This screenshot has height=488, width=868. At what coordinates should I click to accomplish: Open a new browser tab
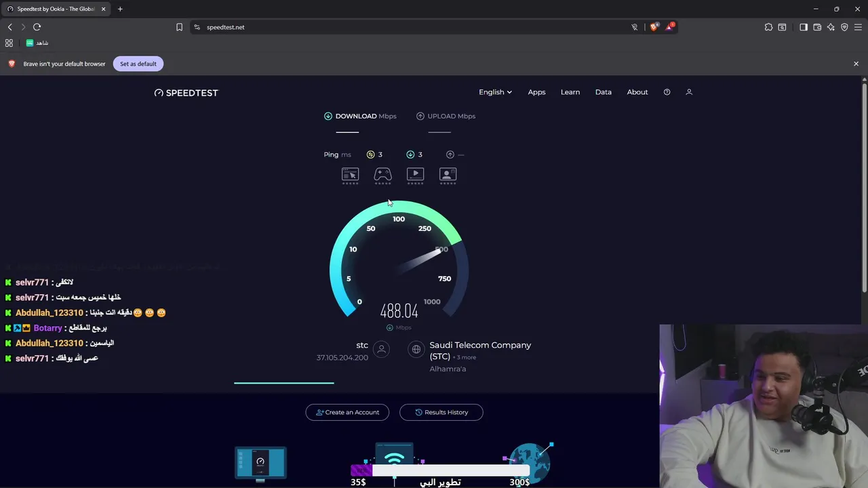[x=120, y=9]
